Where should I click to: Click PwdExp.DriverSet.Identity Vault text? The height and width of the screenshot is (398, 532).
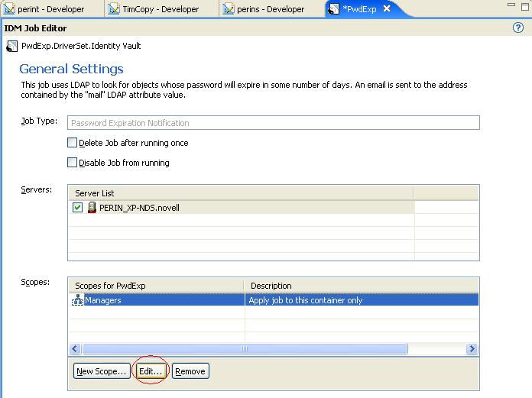tap(81, 46)
